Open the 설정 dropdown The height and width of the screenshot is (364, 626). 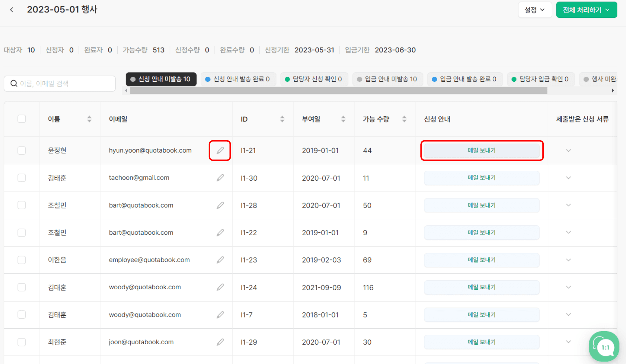coord(535,10)
